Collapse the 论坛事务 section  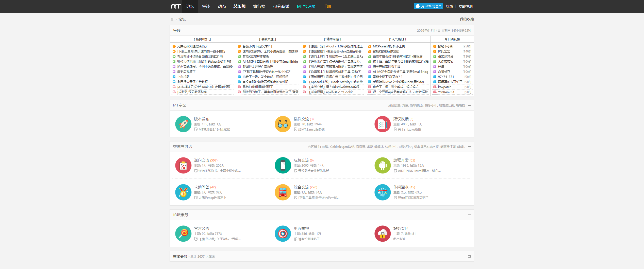pyautogui.click(x=469, y=215)
